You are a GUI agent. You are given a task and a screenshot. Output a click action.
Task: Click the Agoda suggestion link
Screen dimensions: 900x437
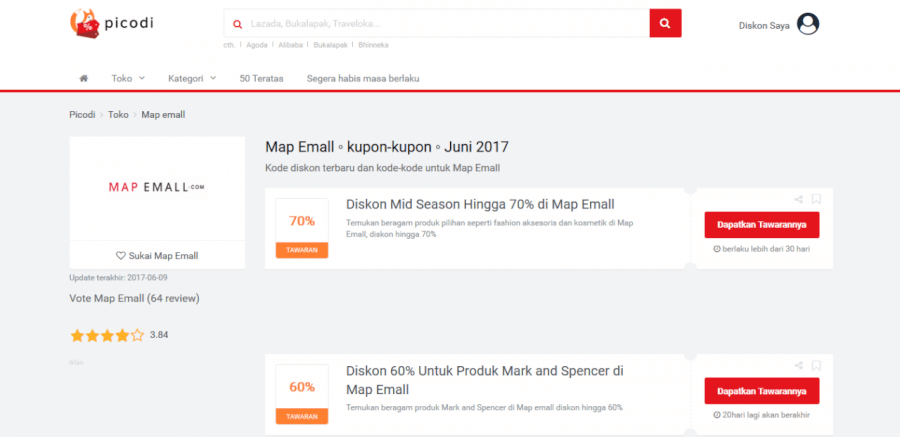(257, 45)
